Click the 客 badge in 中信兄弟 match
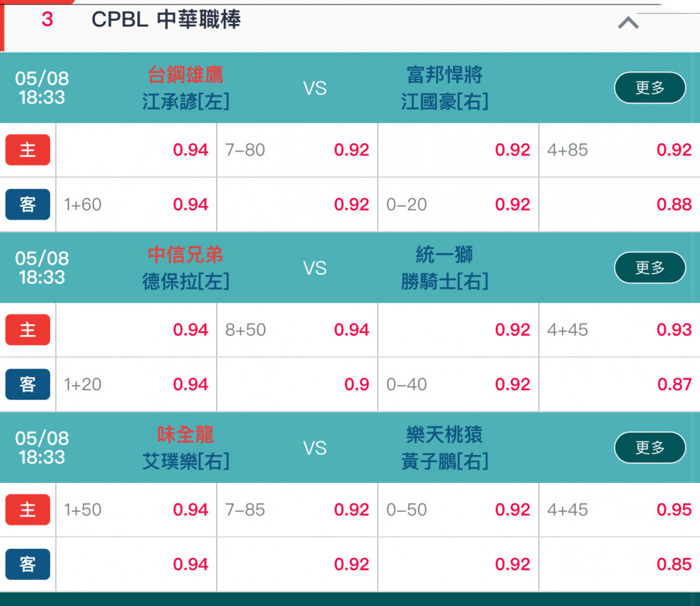The width and height of the screenshot is (700, 606). coord(28,384)
